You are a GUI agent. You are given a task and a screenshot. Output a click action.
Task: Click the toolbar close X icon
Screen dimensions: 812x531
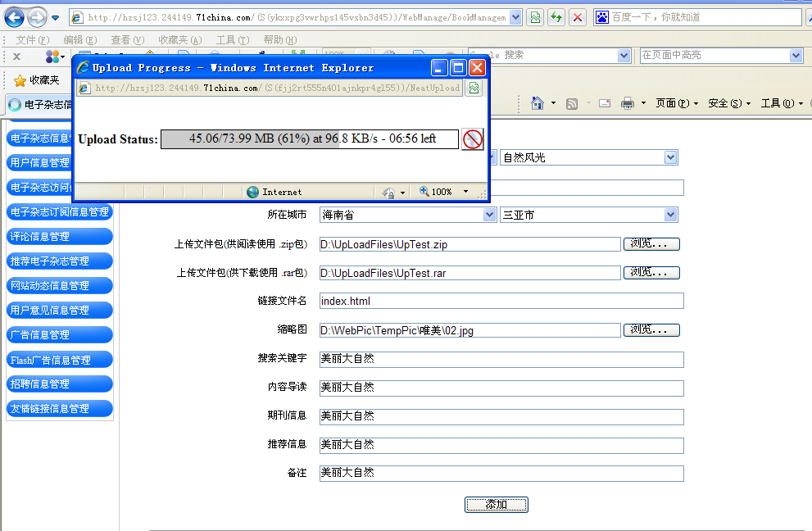click(16, 56)
